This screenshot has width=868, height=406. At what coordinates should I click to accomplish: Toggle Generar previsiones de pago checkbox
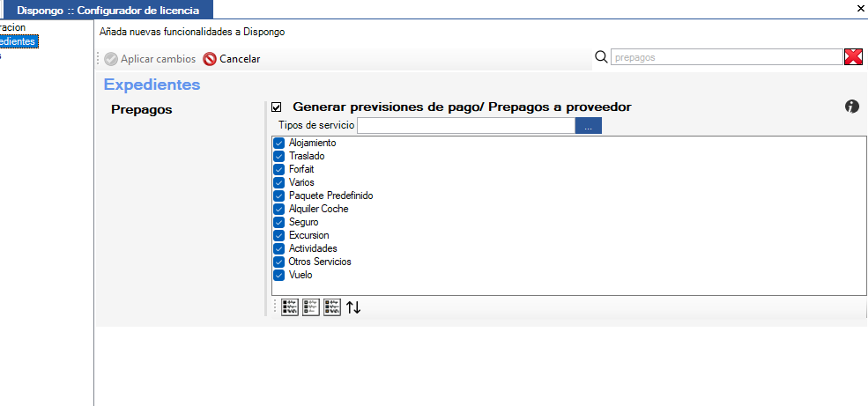click(277, 107)
